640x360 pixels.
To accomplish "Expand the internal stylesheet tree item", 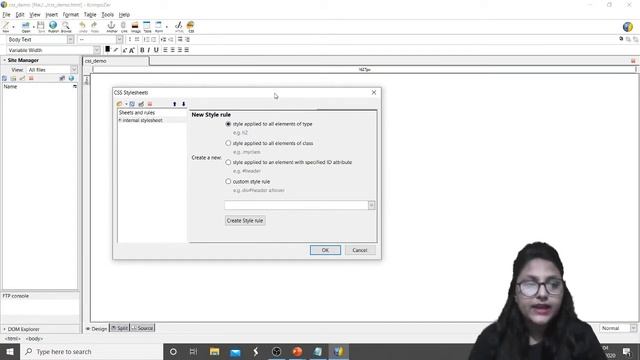I will point(120,120).
